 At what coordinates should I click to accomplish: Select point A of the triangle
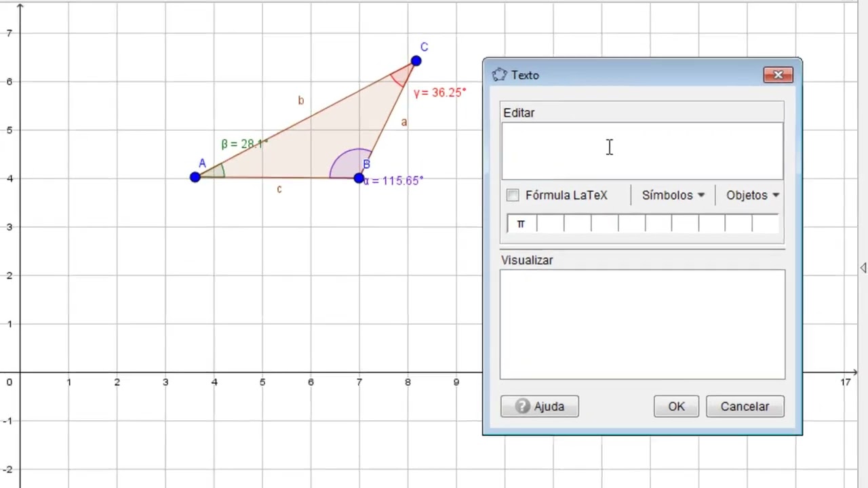coord(195,177)
